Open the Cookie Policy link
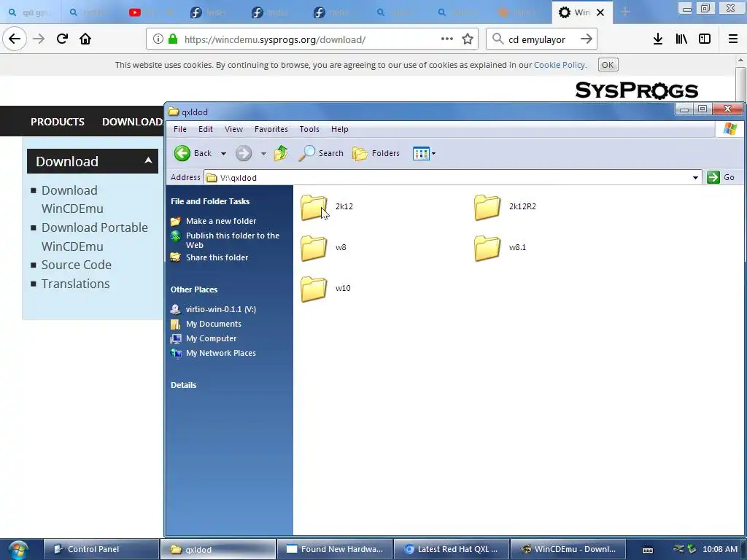Viewport: 747px width, 560px height. point(560,65)
